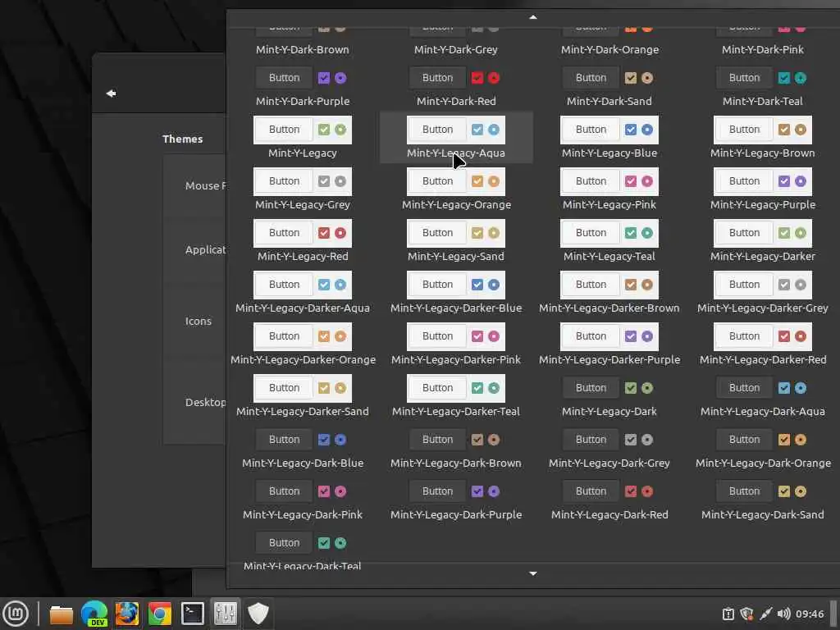The image size is (840, 630).
Task: Pick the Mint-Y-Dark-Sand theme
Action: pyautogui.click(x=609, y=85)
